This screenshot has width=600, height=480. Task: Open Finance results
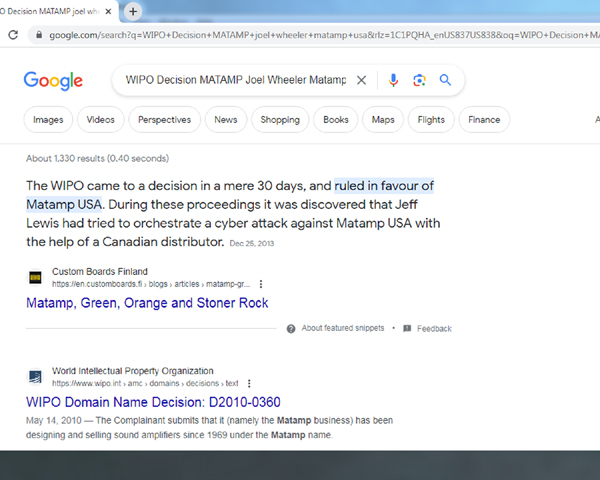[484, 119]
